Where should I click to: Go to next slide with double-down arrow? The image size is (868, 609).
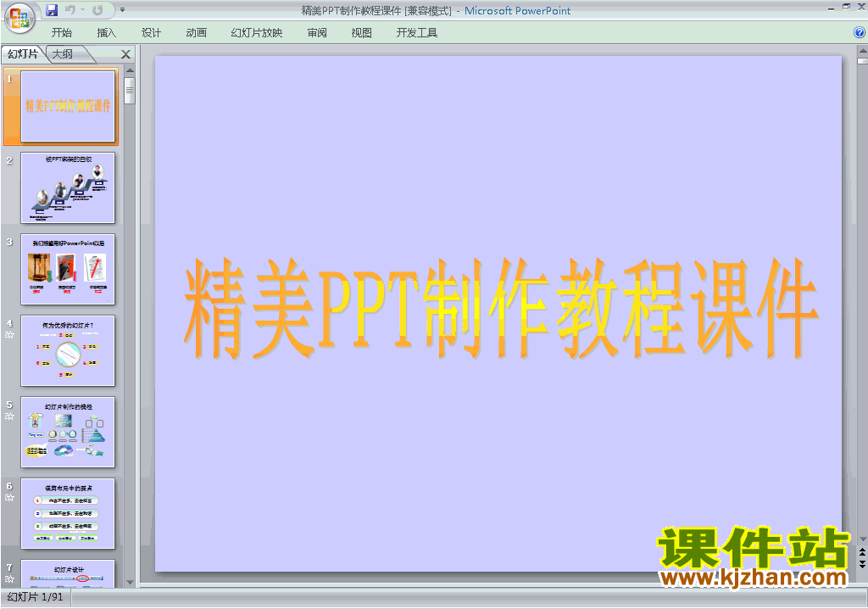click(x=862, y=564)
